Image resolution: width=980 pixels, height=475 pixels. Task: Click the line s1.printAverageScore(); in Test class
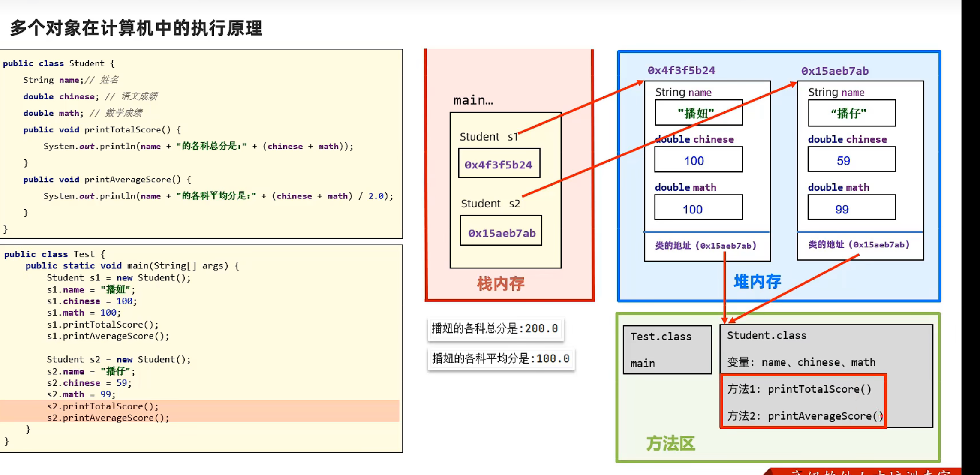(x=108, y=336)
